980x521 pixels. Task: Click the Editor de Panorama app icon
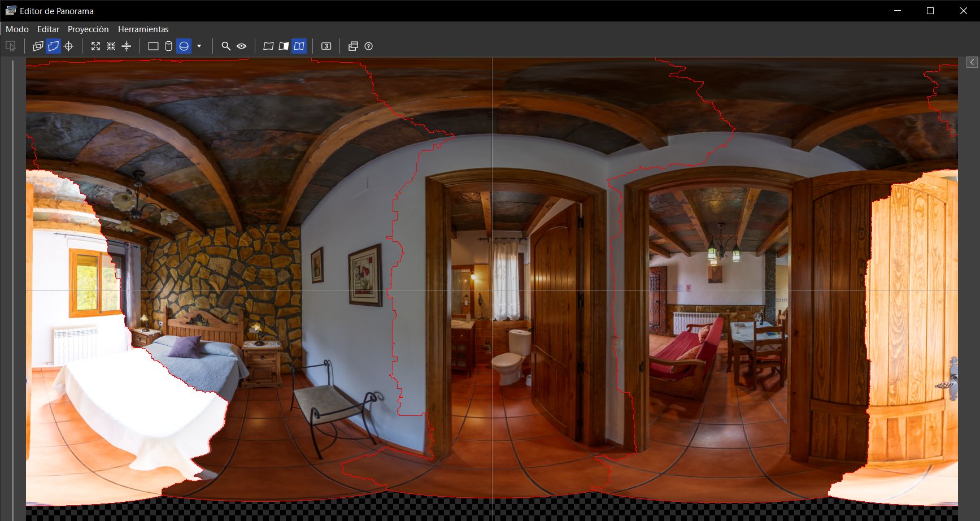click(x=11, y=11)
